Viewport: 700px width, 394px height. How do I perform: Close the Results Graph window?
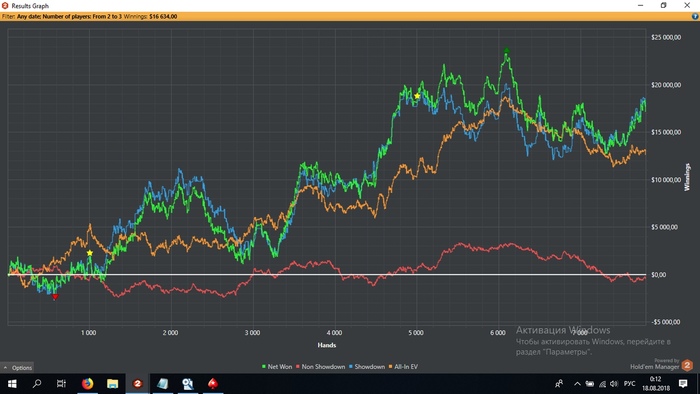click(x=687, y=5)
